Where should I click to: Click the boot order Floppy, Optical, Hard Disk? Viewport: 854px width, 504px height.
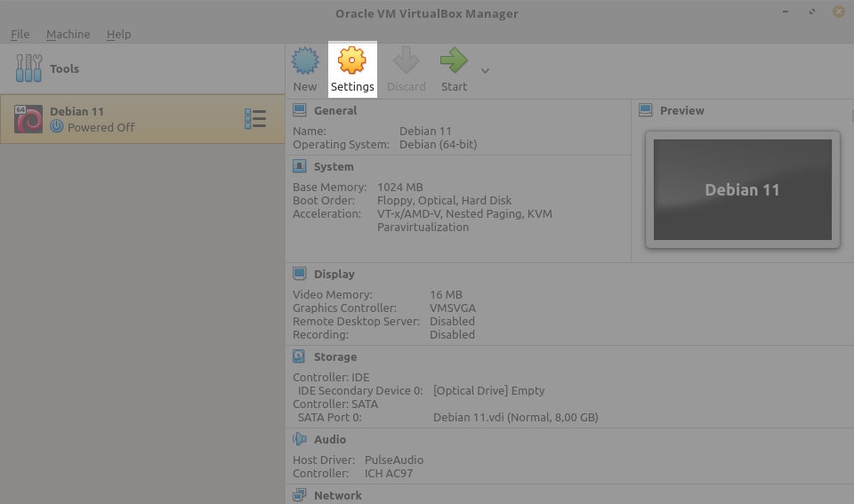(444, 200)
